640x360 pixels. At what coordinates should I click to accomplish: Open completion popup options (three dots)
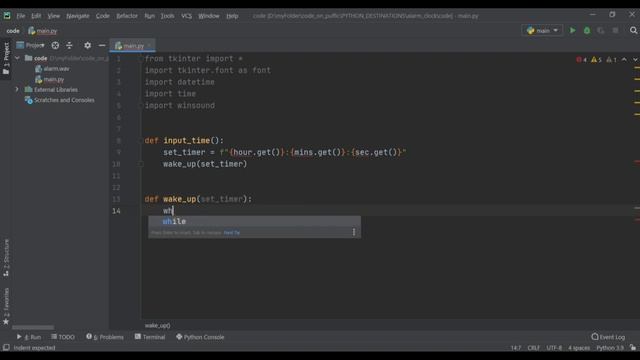tap(354, 232)
